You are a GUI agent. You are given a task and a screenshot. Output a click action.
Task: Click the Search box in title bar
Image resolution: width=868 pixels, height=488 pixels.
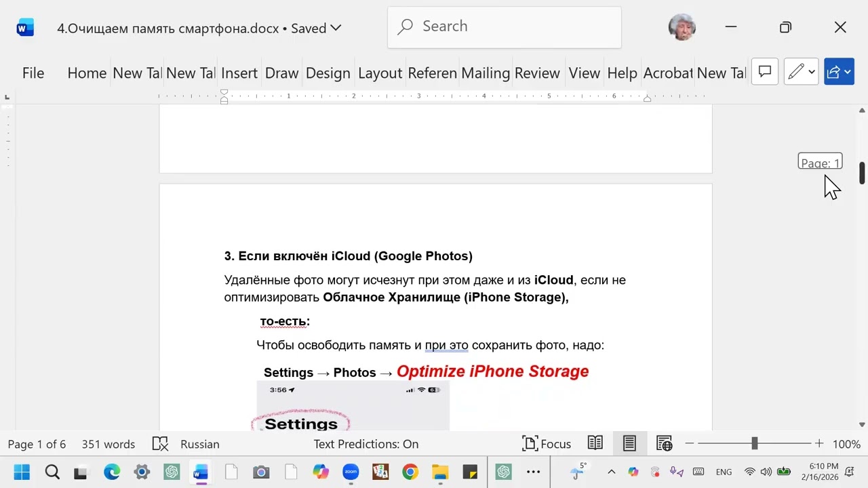pos(505,27)
